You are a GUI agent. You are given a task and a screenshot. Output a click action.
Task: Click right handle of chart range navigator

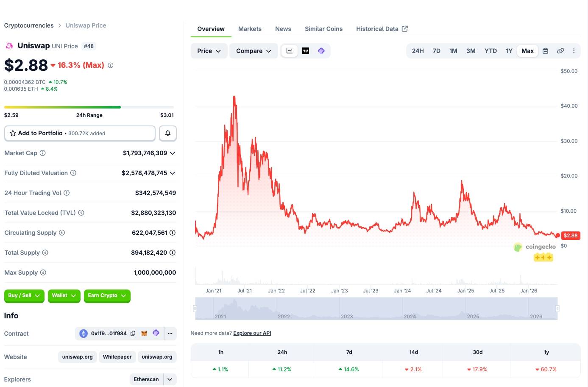coord(557,309)
